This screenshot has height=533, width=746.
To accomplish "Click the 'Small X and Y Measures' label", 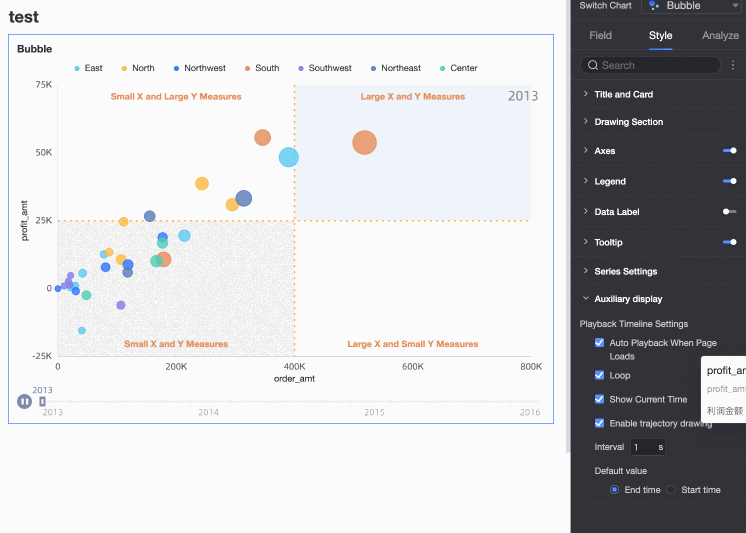I will coord(176,344).
